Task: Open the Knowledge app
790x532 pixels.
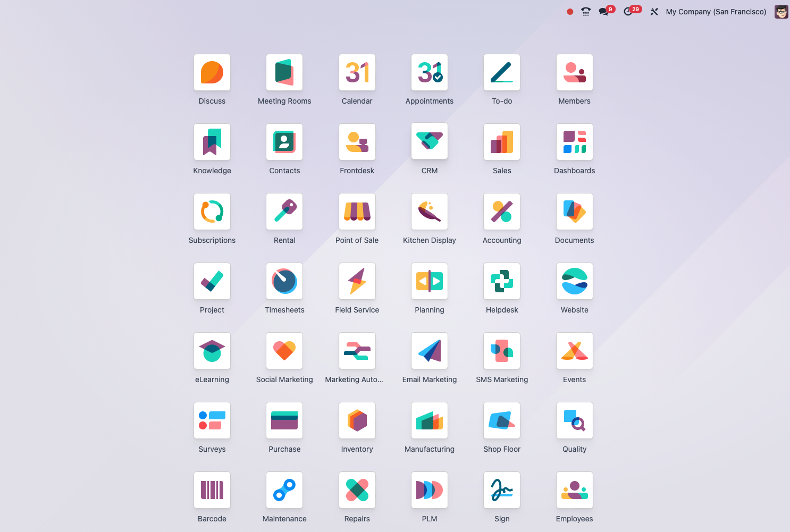Action: point(212,142)
